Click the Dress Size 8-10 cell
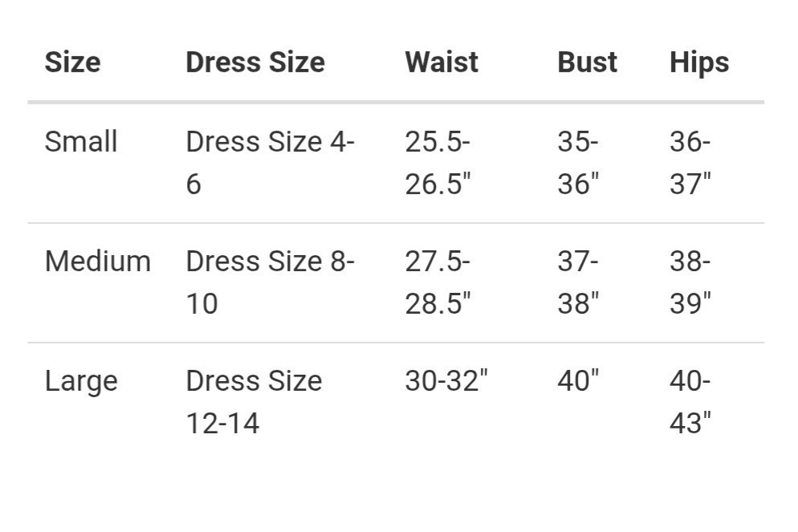798x532 pixels. point(270,282)
